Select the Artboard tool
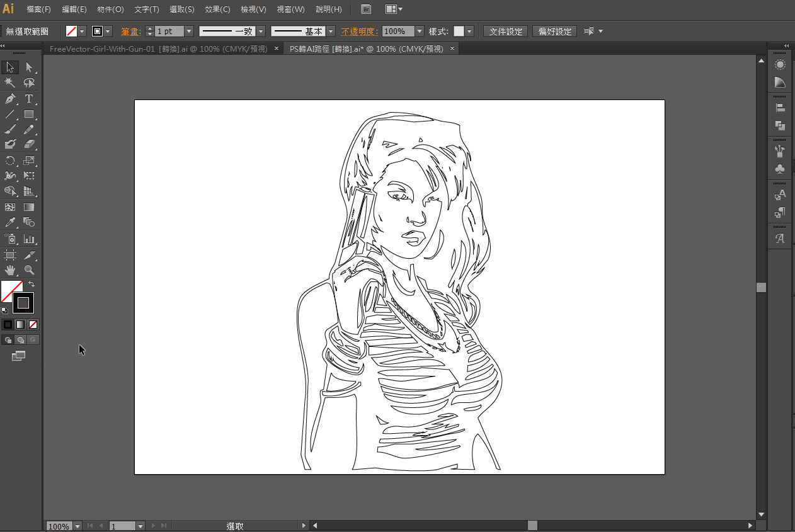Screen dimensions: 795x532 [10, 255]
